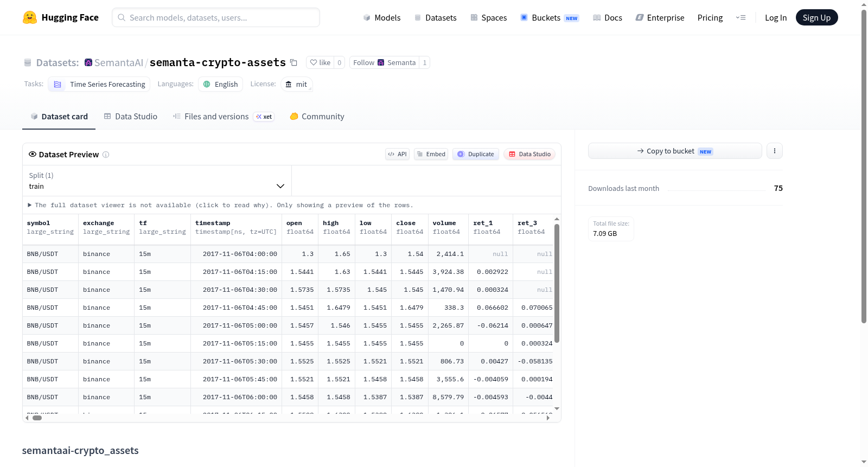This screenshot has height=467, width=868.
Task: Like the semanta-crypto-assets dataset
Action: coord(320,62)
